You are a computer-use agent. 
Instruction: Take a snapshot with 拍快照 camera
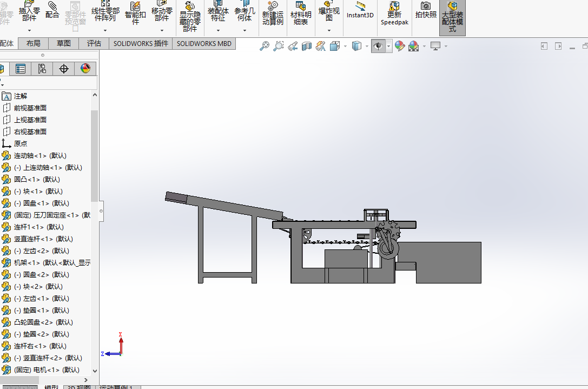[x=426, y=11]
